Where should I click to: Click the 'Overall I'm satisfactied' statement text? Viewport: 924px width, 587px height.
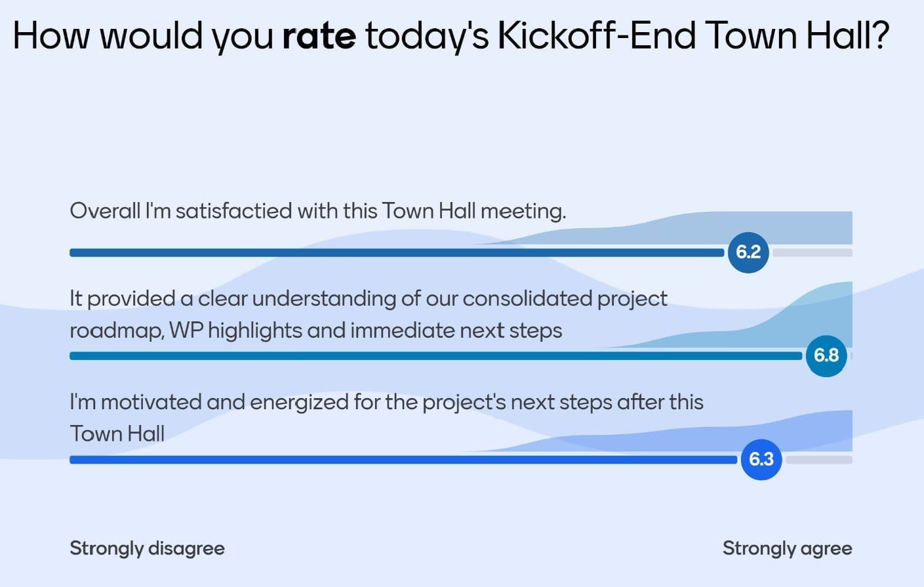point(317,211)
